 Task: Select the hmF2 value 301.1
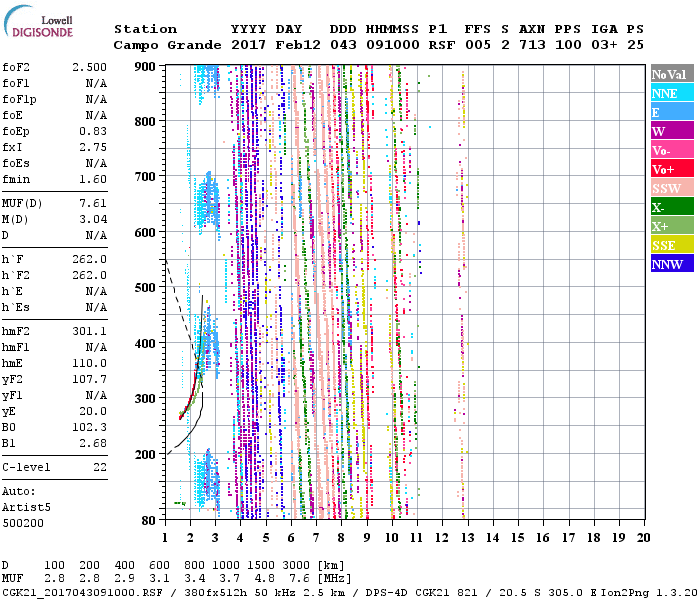pos(89,331)
